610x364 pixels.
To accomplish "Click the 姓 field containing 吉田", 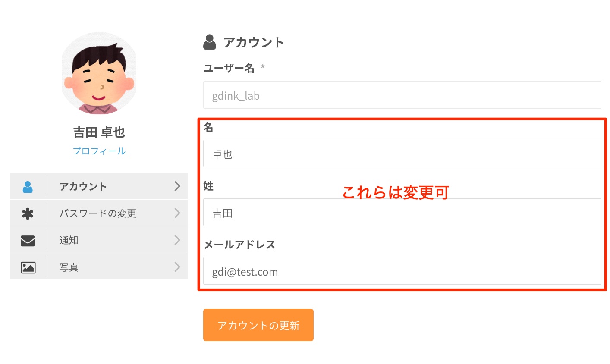I will [402, 213].
